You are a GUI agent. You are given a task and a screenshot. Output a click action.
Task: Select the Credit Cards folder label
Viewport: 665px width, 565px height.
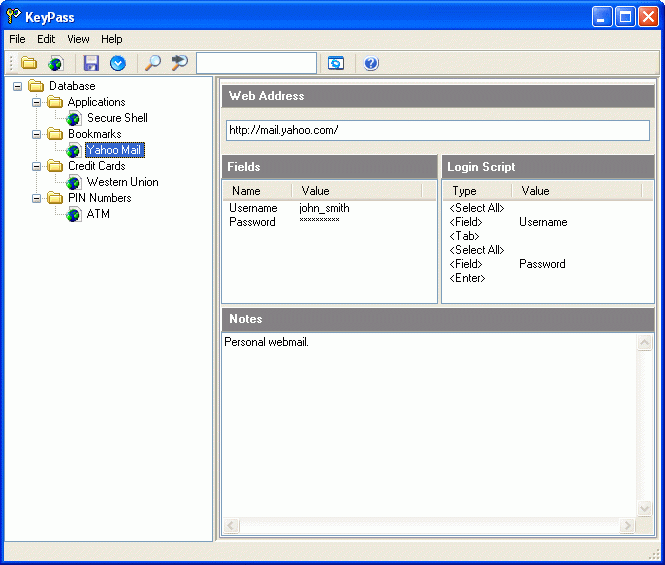(97, 166)
